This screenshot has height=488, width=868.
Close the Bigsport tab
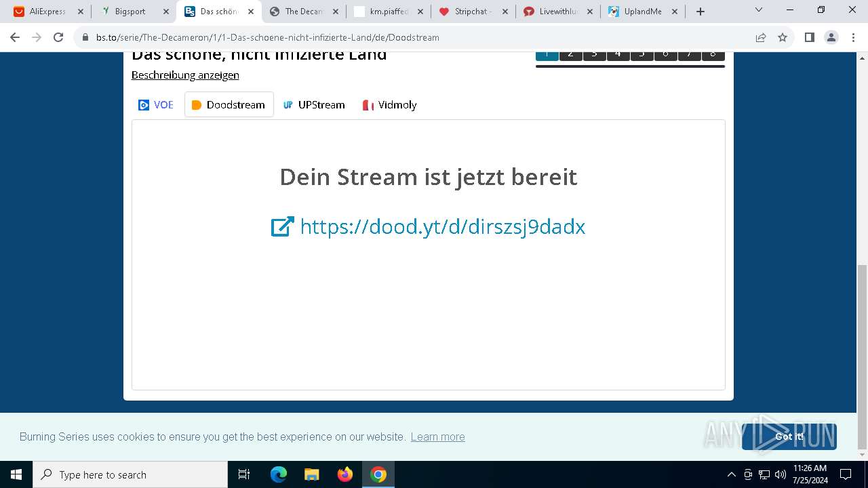(x=165, y=12)
